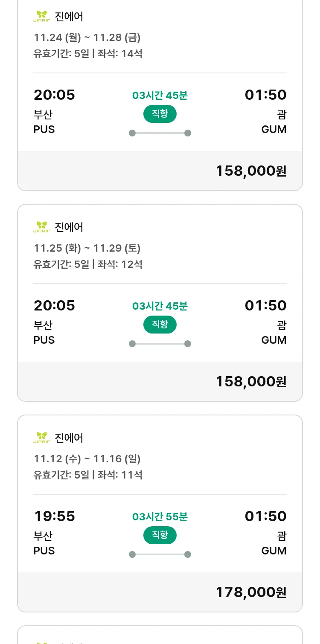This screenshot has height=644, width=320.
Task: Click the 19:55 departure time
Action: point(54,516)
